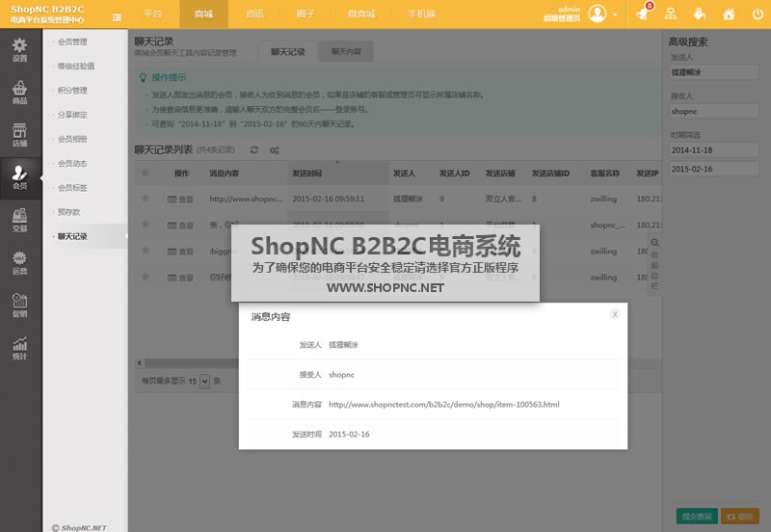The image size is (771, 532).
Task: Open the 交易 trade sidebar icon
Action: click(19, 221)
